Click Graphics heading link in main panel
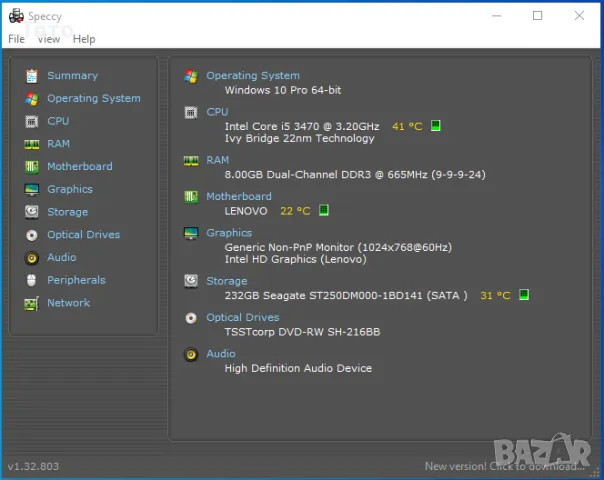604x480 pixels. pyautogui.click(x=229, y=233)
